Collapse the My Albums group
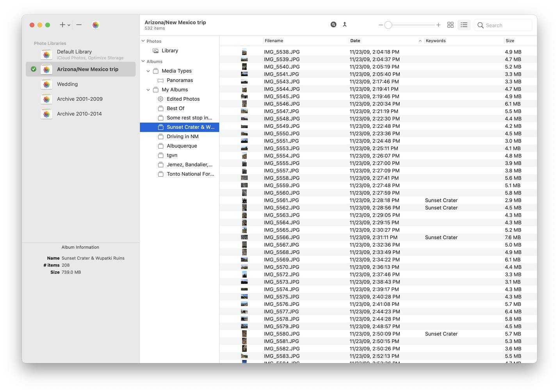The width and height of the screenshot is (559, 392). point(148,90)
